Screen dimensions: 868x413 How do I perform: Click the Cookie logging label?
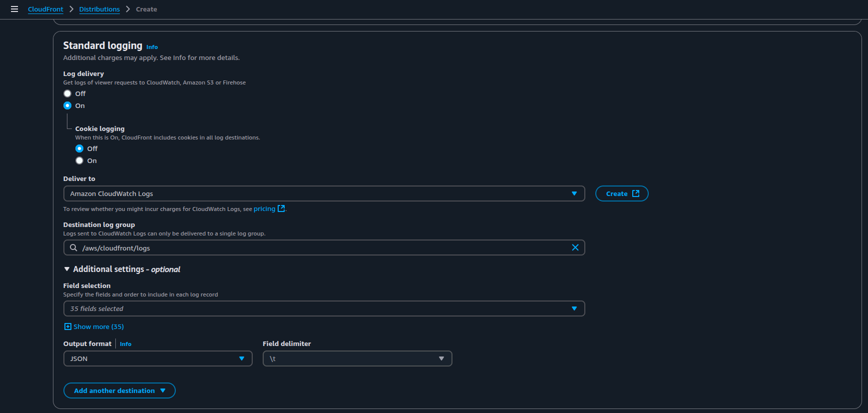pos(100,128)
